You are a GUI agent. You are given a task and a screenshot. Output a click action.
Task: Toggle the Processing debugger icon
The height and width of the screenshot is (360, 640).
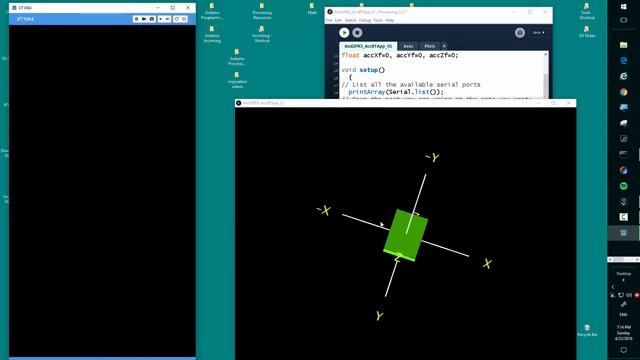(x=520, y=33)
